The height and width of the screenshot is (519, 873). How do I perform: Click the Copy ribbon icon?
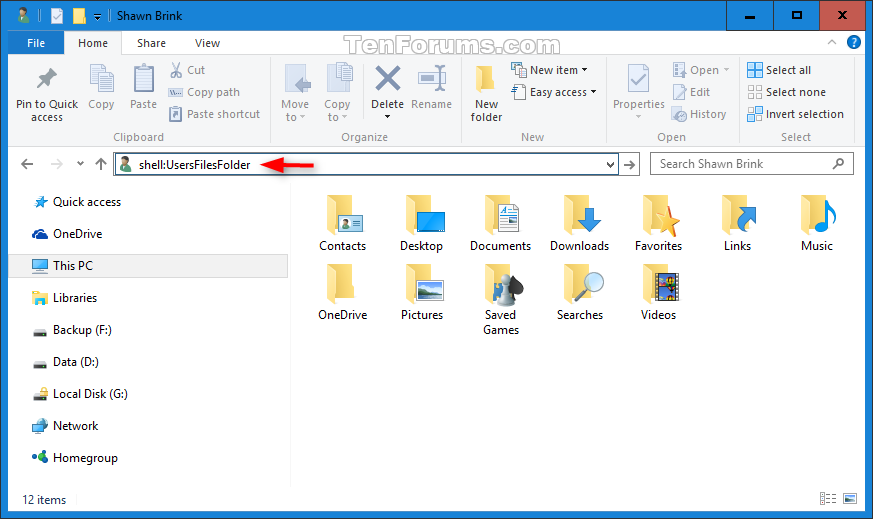[101, 79]
